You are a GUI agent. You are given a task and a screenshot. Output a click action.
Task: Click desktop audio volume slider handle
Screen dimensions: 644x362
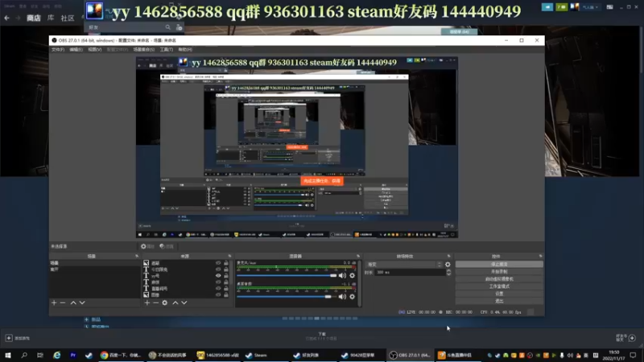[x=328, y=296]
